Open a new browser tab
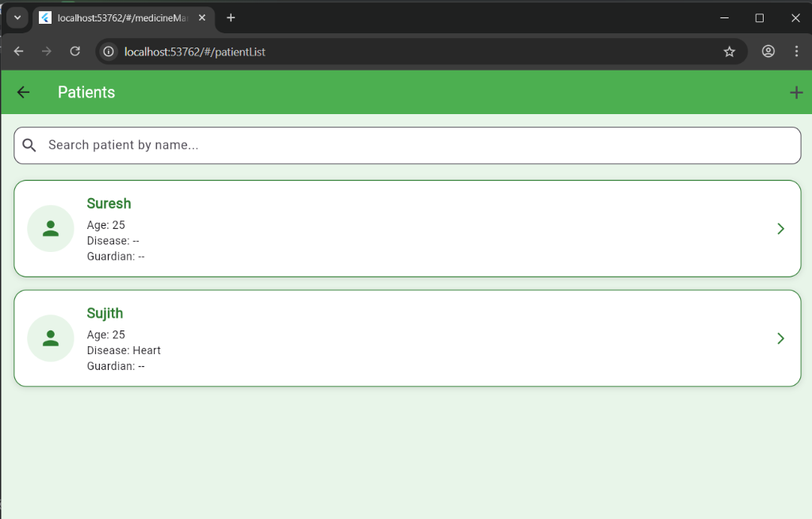The image size is (812, 519). pyautogui.click(x=231, y=17)
